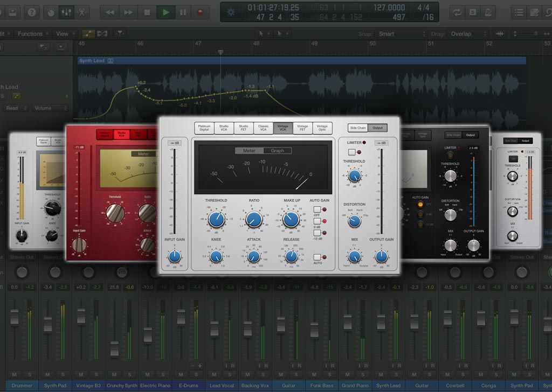This screenshot has height=392, width=552.
Task: Toggle the Solo S icon in control bar
Action: [x=473, y=13]
